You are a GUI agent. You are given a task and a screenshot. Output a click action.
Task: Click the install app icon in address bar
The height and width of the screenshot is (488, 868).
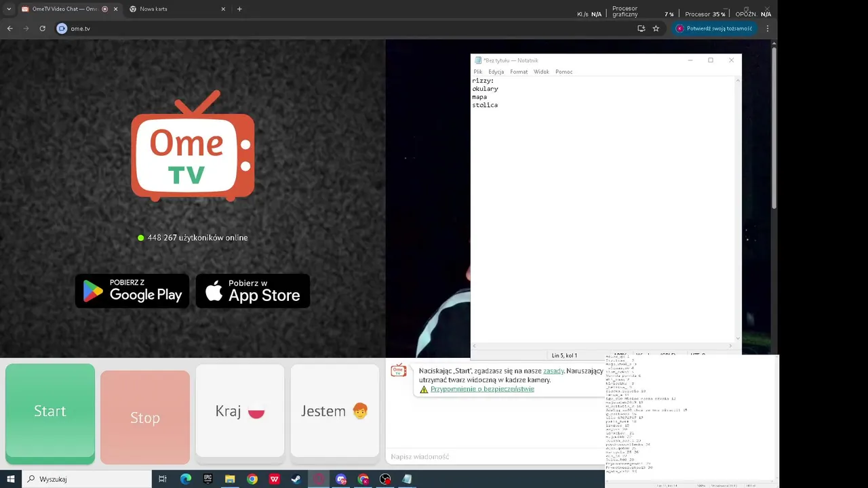[641, 28]
